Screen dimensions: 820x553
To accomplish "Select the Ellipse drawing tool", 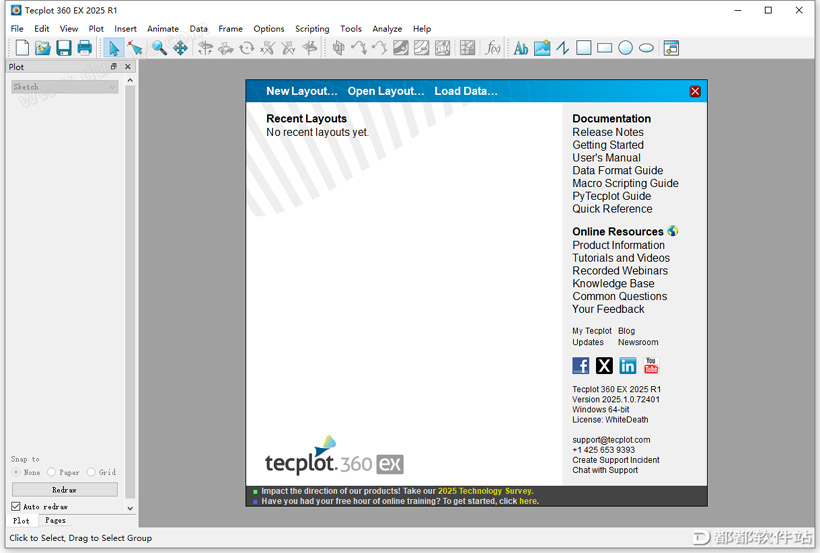I will pos(646,48).
